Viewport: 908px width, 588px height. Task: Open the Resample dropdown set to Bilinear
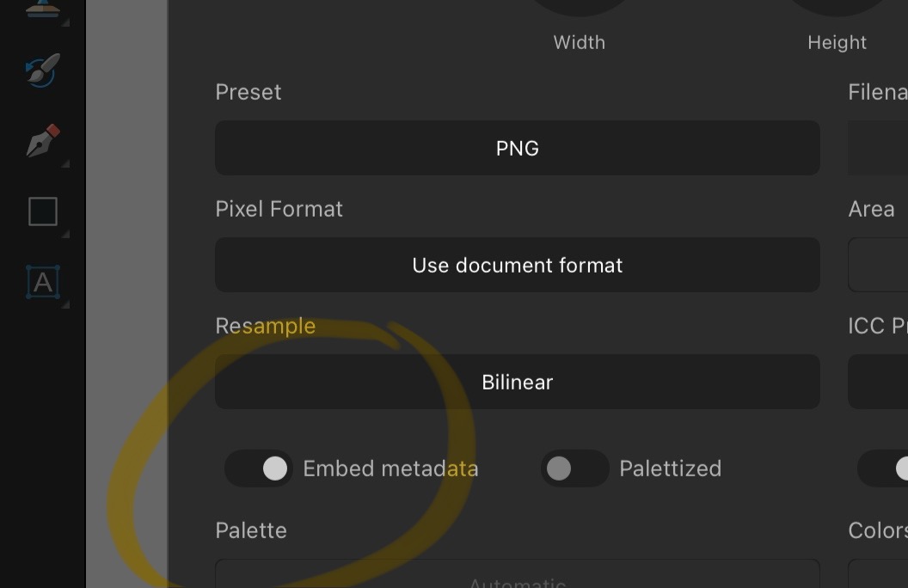coord(517,382)
